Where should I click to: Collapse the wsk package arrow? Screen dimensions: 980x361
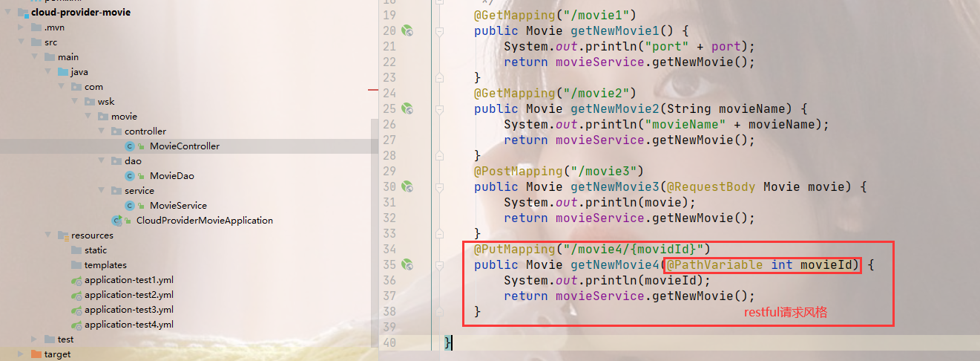pos(76,102)
